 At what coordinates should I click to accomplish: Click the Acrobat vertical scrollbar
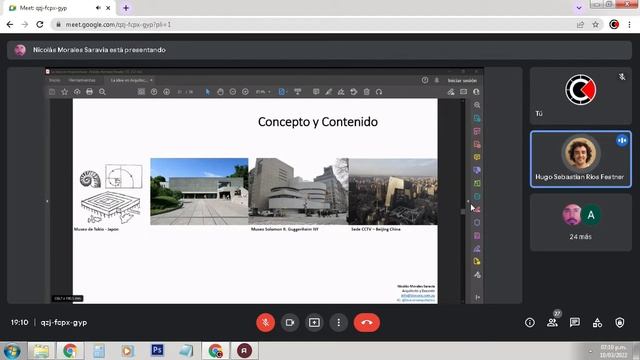point(463,212)
